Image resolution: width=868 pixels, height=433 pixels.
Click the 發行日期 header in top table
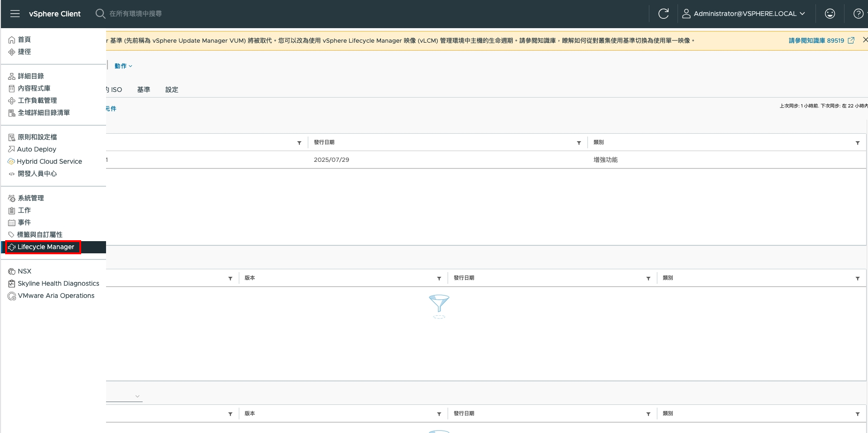(324, 142)
